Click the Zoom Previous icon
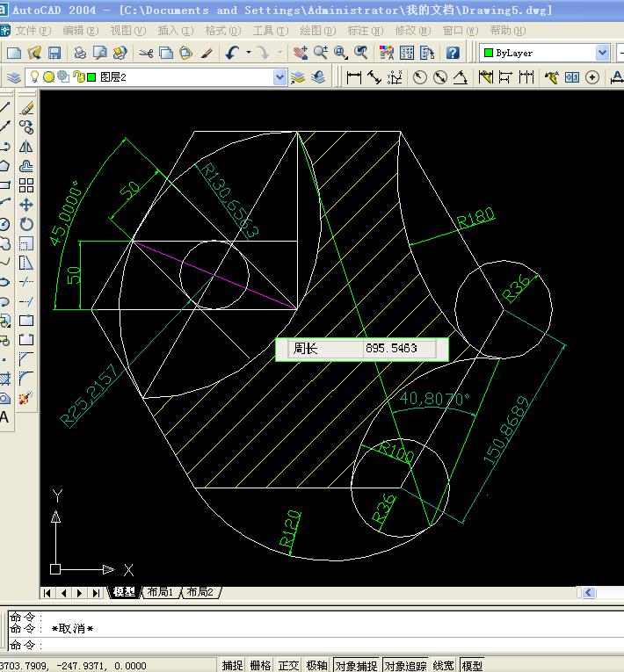Screen dimensions: 624x672 [360, 53]
